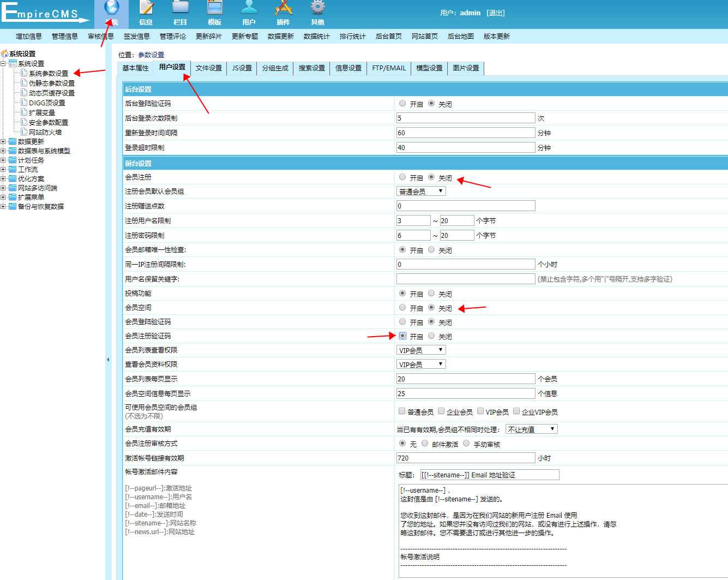
Task: Open 不让充值 handling dropdown
Action: coord(531,429)
